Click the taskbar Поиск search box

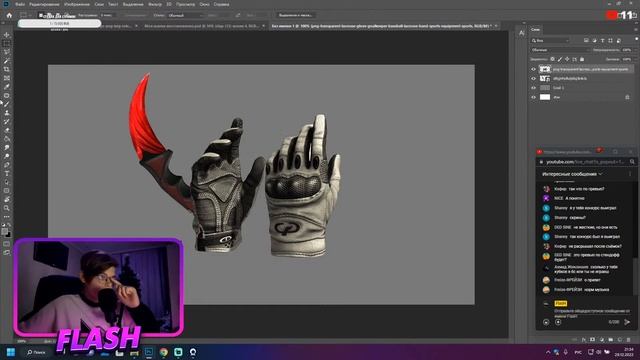pyautogui.click(x=36, y=352)
